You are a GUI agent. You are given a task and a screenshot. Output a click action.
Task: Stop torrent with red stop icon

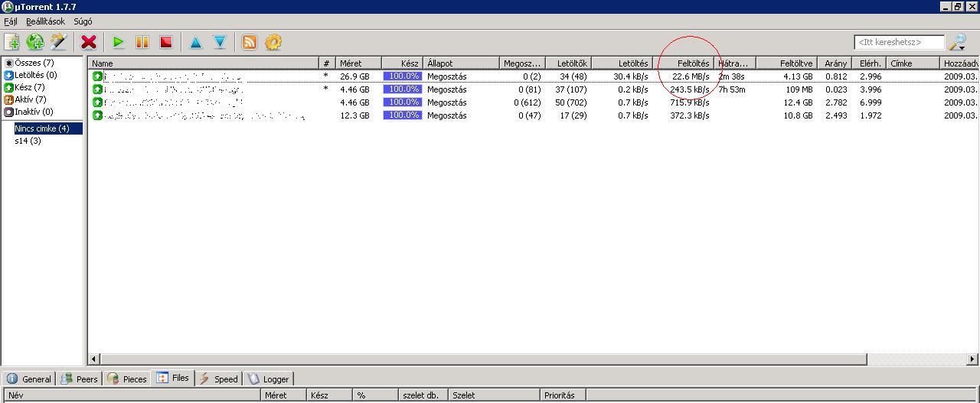166,42
